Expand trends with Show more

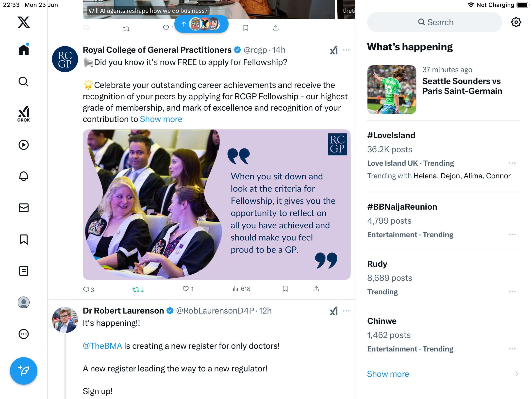tap(388, 374)
